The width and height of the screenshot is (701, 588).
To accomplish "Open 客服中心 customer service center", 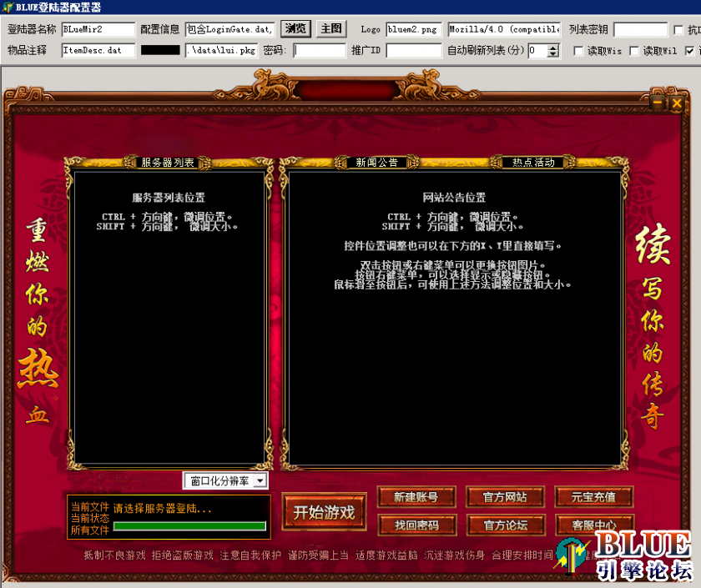I will coord(593,525).
